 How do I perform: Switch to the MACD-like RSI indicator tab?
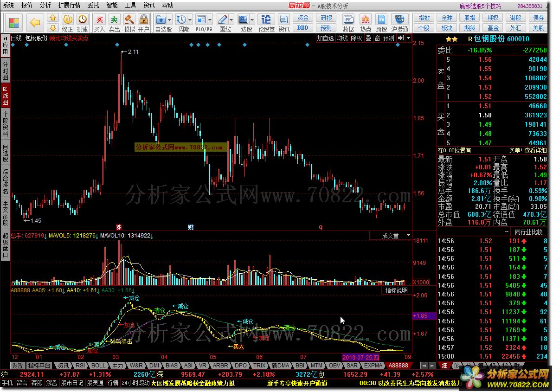pos(80,366)
